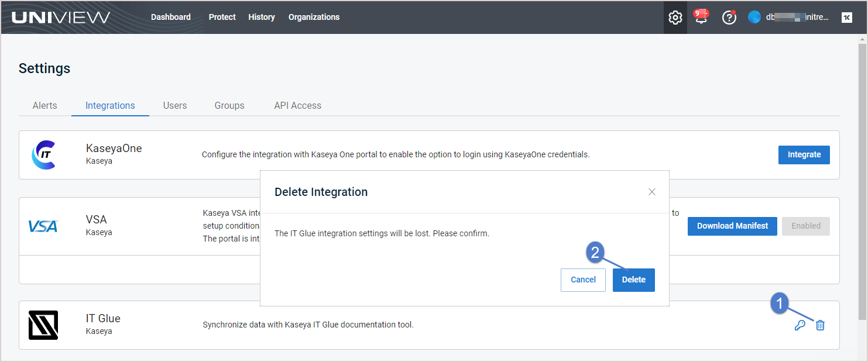Click the KaseyaOne Integrate button
The height and width of the screenshot is (362, 868).
(804, 155)
